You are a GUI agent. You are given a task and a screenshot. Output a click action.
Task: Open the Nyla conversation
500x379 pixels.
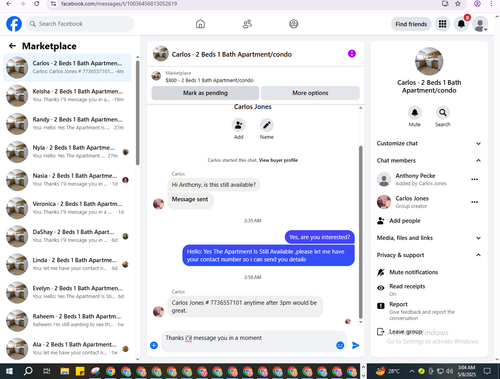pyautogui.click(x=67, y=152)
